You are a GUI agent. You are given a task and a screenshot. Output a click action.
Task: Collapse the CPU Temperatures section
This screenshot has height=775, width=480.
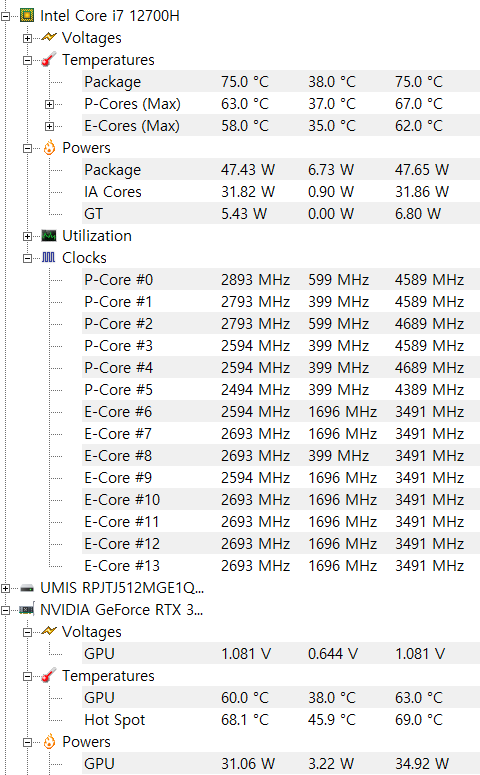[x=28, y=60]
